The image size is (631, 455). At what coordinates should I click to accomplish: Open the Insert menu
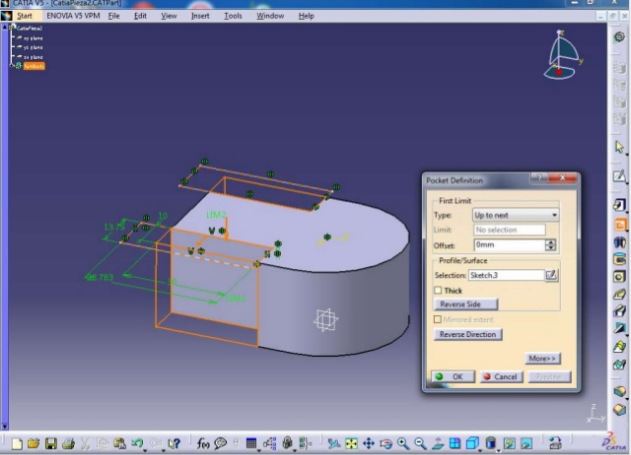pos(200,16)
